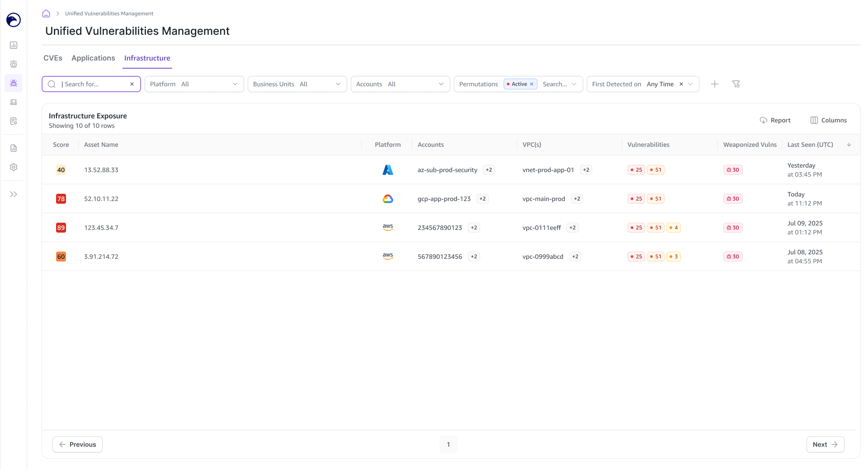Open the Accounts filter dropdown
The image size is (868, 472).
(x=401, y=84)
